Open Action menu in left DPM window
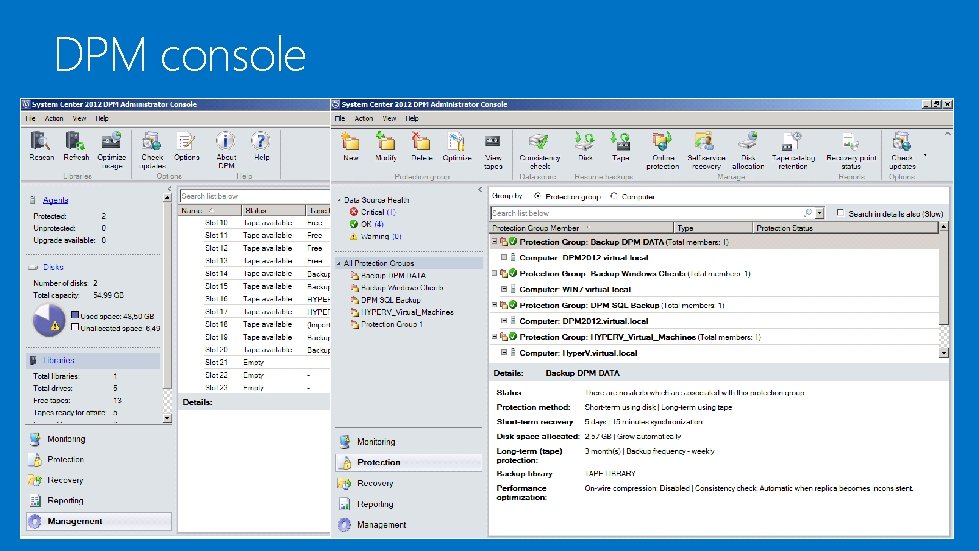This screenshot has height=551, width=979. point(54,119)
